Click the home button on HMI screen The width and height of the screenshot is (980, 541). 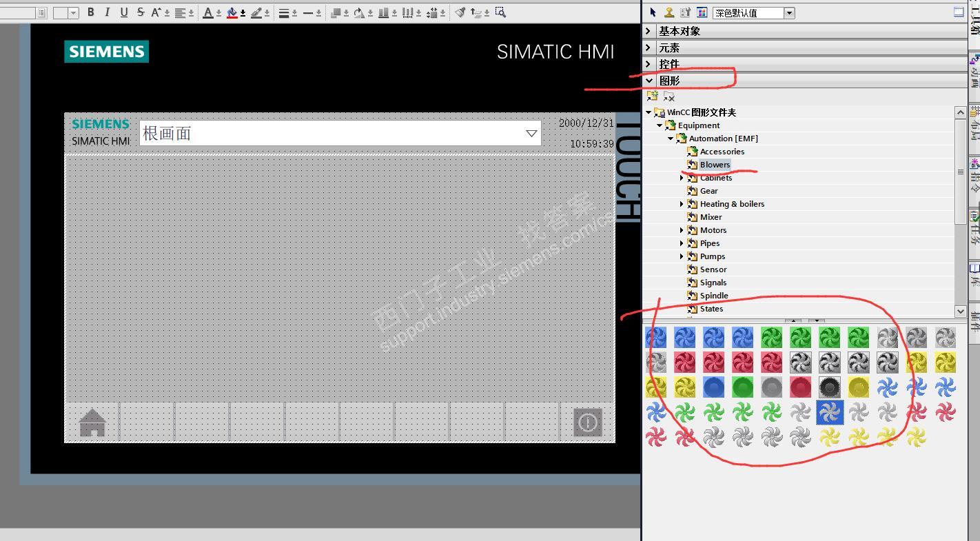(x=92, y=422)
